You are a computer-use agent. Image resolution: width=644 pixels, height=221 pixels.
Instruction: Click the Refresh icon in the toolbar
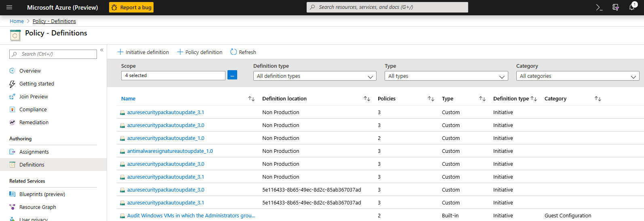(x=234, y=52)
